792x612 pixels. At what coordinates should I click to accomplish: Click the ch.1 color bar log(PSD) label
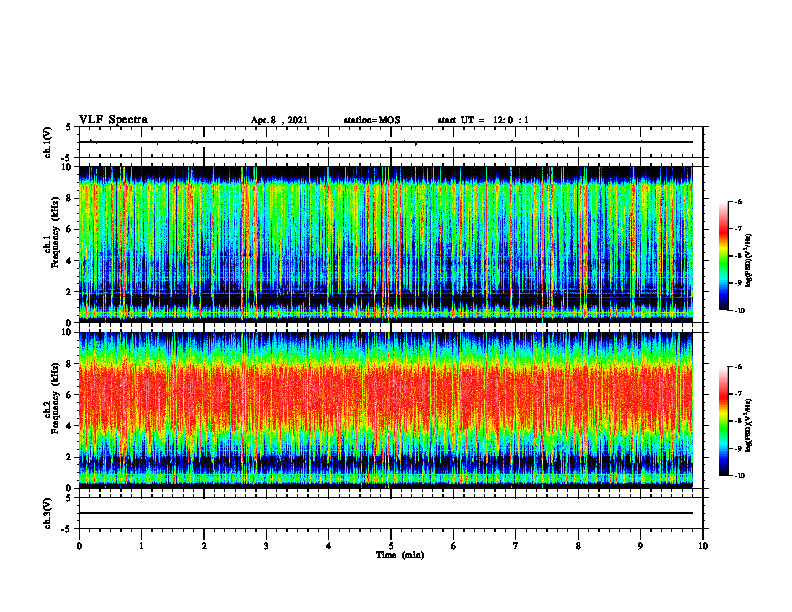point(749,261)
